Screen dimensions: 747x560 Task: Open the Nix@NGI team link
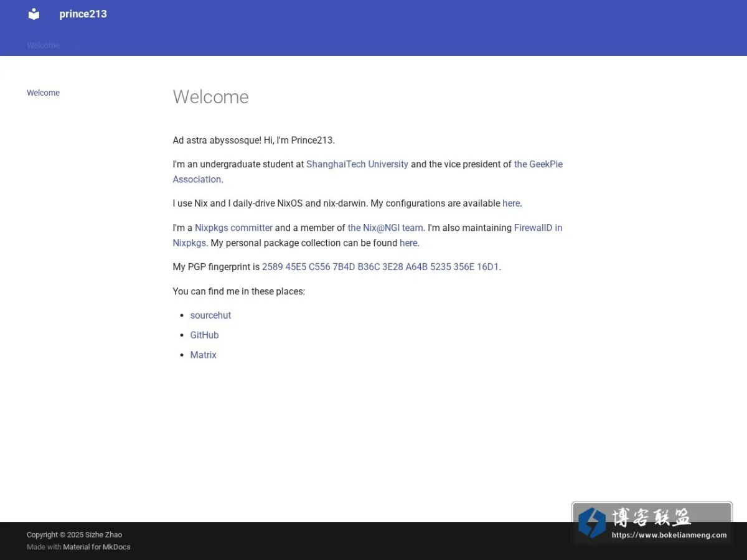[385, 228]
